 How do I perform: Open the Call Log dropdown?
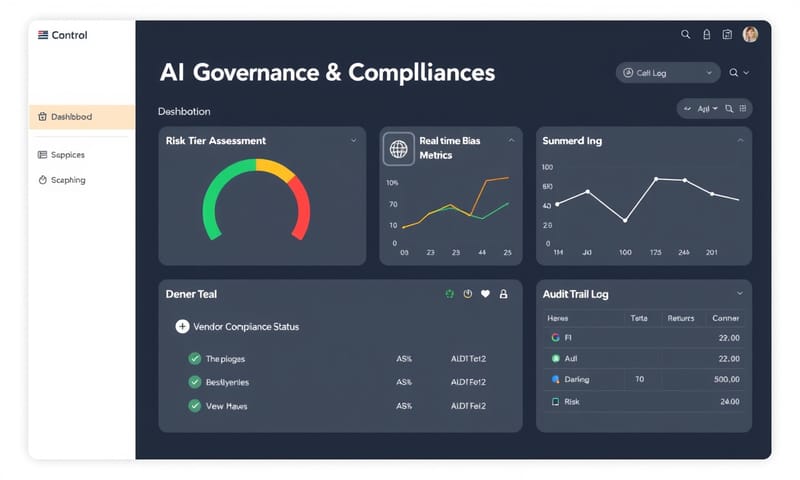(x=668, y=73)
